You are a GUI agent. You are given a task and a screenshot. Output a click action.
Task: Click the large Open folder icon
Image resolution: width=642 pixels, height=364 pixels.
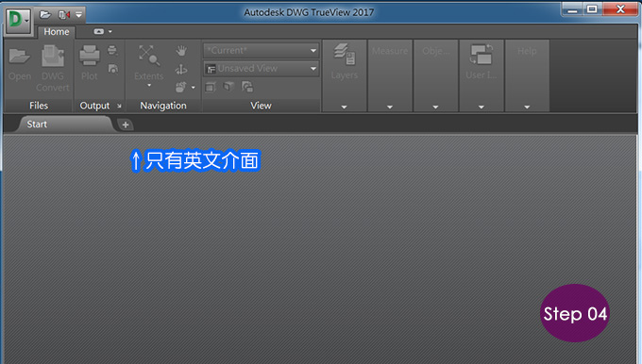19,57
